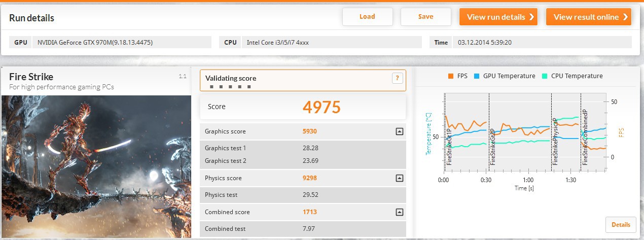Click the Run details heading
The image size is (644, 240).
tap(31, 18)
